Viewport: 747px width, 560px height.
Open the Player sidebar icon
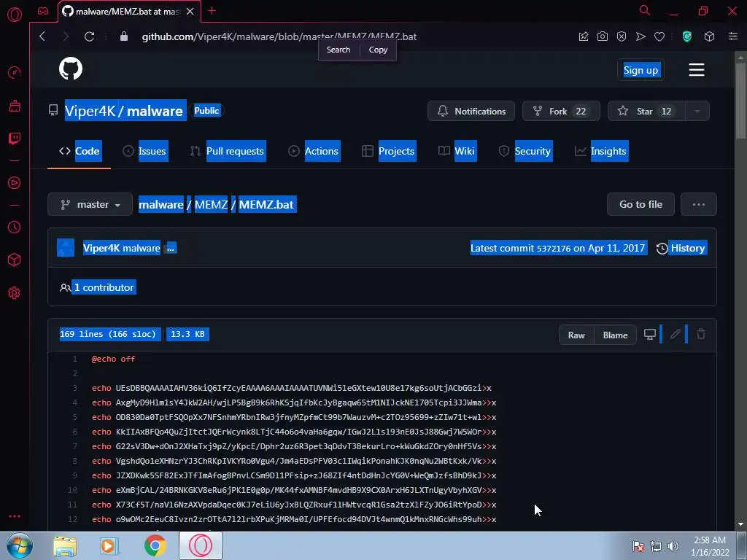pos(15,183)
